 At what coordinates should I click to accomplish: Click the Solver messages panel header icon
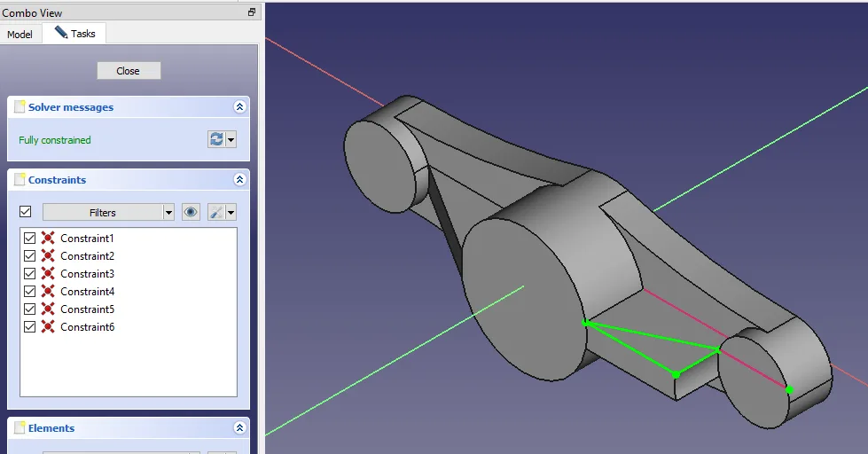[x=20, y=107]
